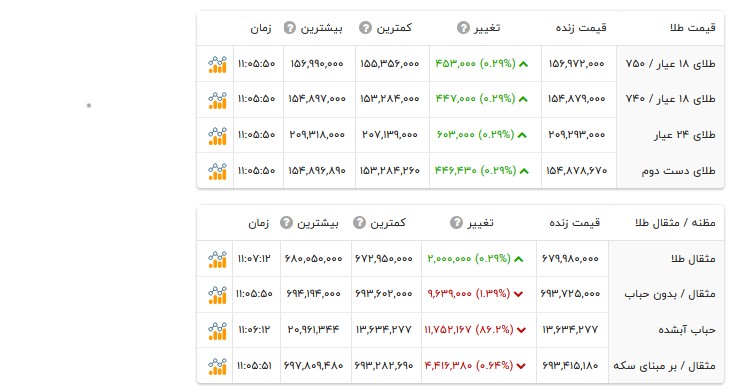Select lowest value ۶۷۲,۹۵۰,۰۰۰
This screenshot has height=388, width=749.
tap(384, 259)
